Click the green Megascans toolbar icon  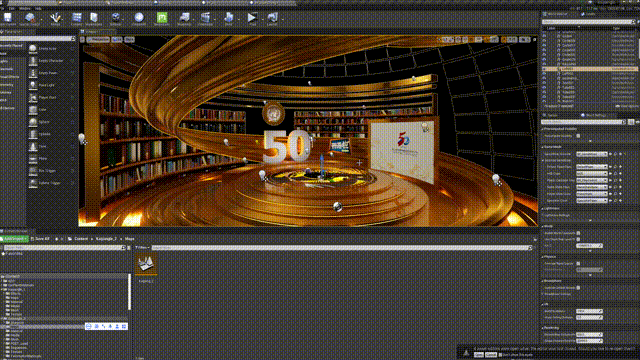click(162, 18)
